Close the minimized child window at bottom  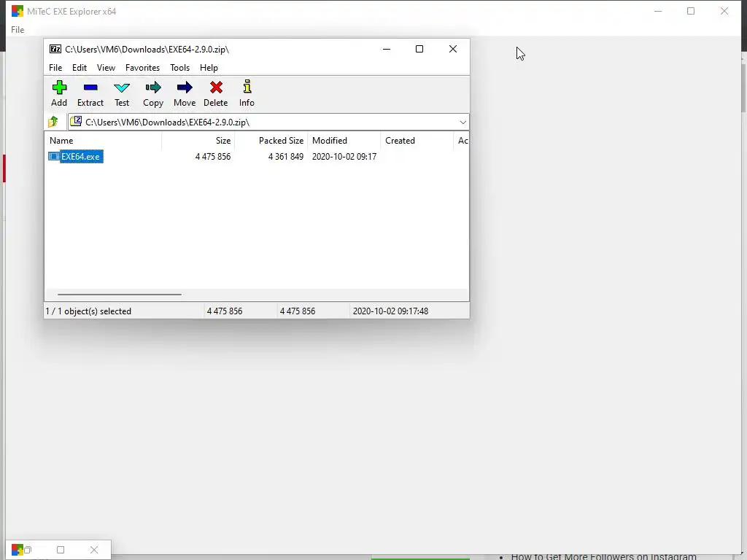coord(94,550)
